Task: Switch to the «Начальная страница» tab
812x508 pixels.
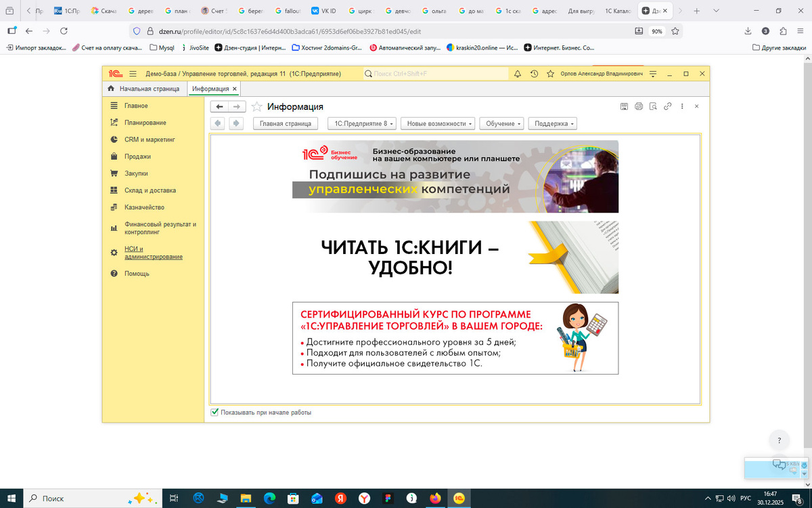Action: pos(144,88)
